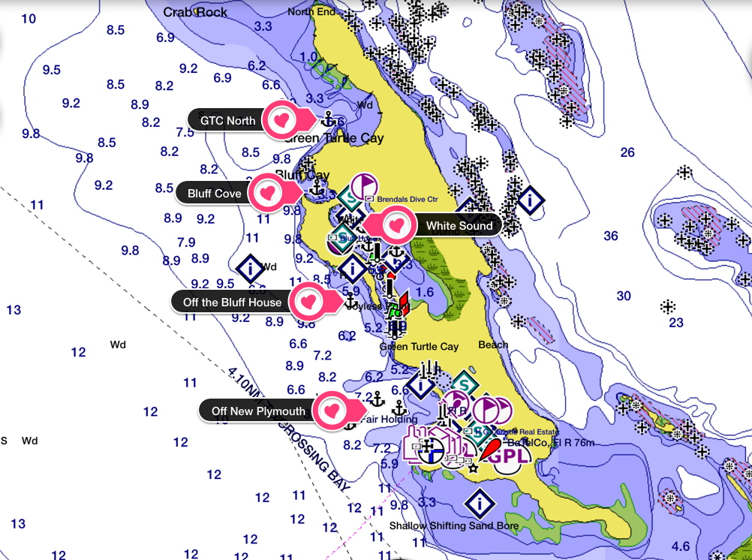The image size is (752, 560).
Task: Select the Bluff Cove label
Action: click(x=215, y=194)
